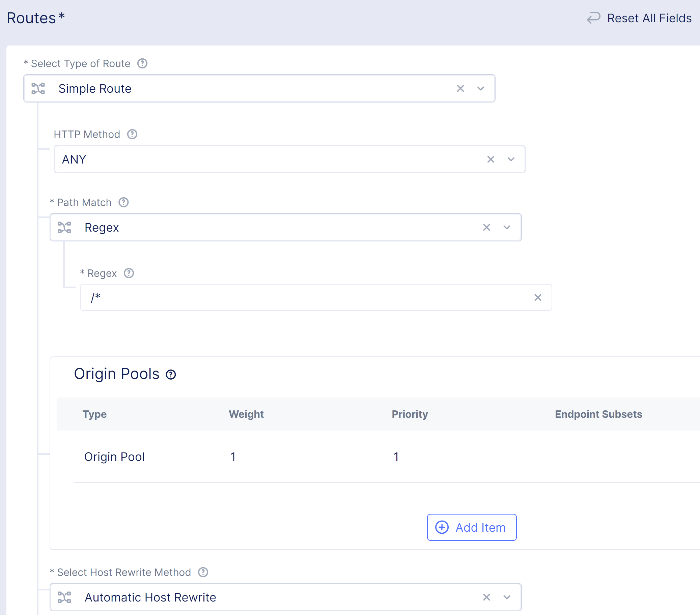The height and width of the screenshot is (615, 700).
Task: Clear the /* regex value
Action: (x=538, y=298)
